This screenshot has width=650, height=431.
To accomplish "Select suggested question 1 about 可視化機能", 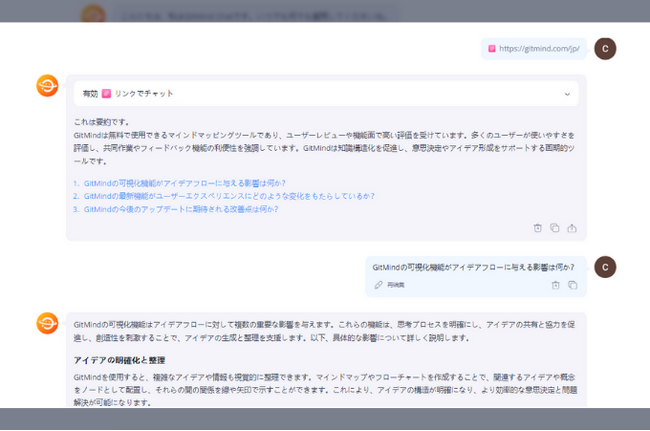I will pos(184,183).
